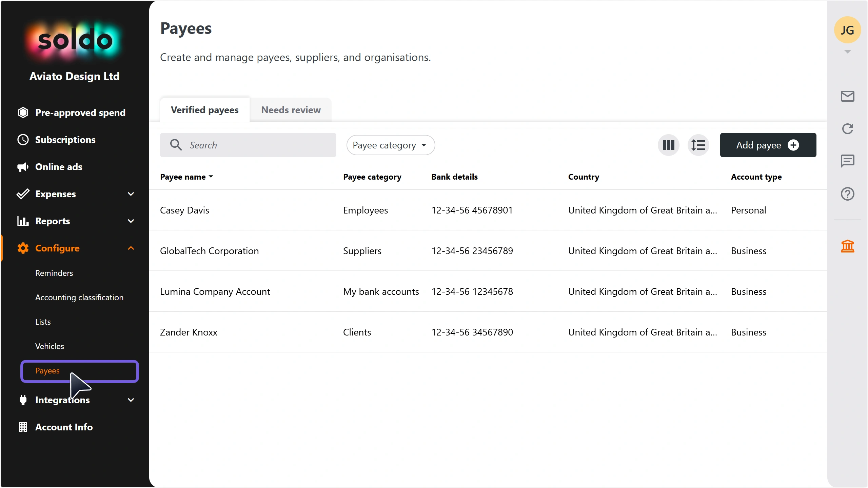The width and height of the screenshot is (868, 488).
Task: Click the orange bank icon
Action: 847,246
